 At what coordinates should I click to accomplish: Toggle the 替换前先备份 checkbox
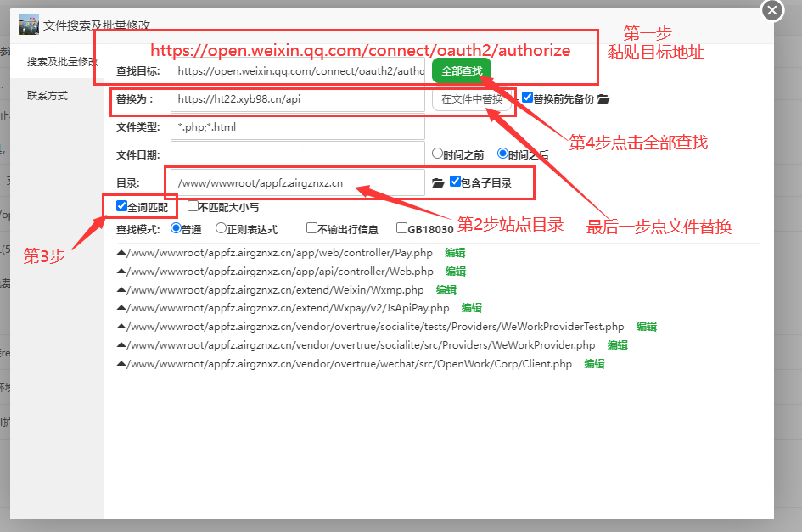[x=527, y=98]
